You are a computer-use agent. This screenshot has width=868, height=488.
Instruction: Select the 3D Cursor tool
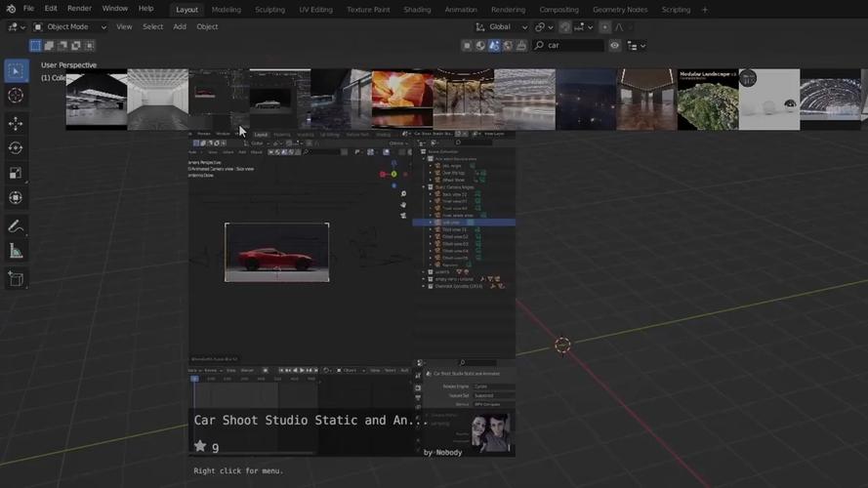click(16, 96)
